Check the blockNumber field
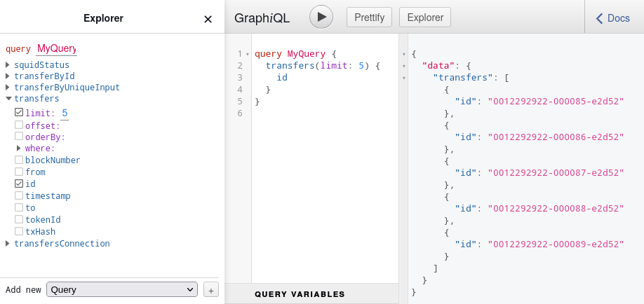The height and width of the screenshot is (304, 644). pyautogui.click(x=19, y=160)
